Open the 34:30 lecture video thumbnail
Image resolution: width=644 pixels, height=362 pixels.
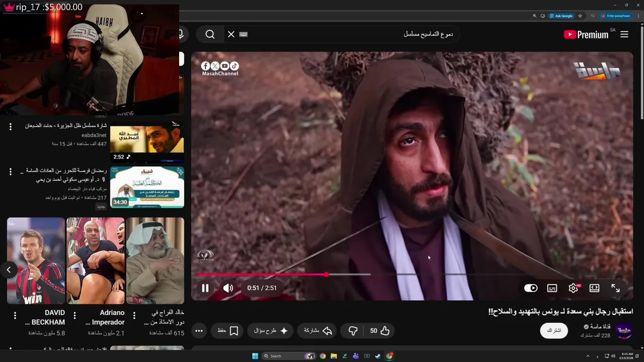point(147,188)
